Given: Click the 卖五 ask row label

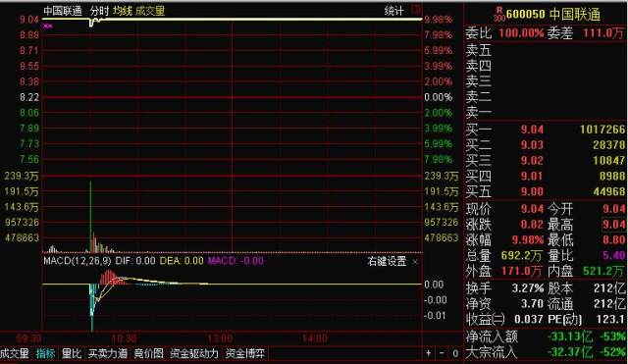Looking at the screenshot, I should pos(478,50).
